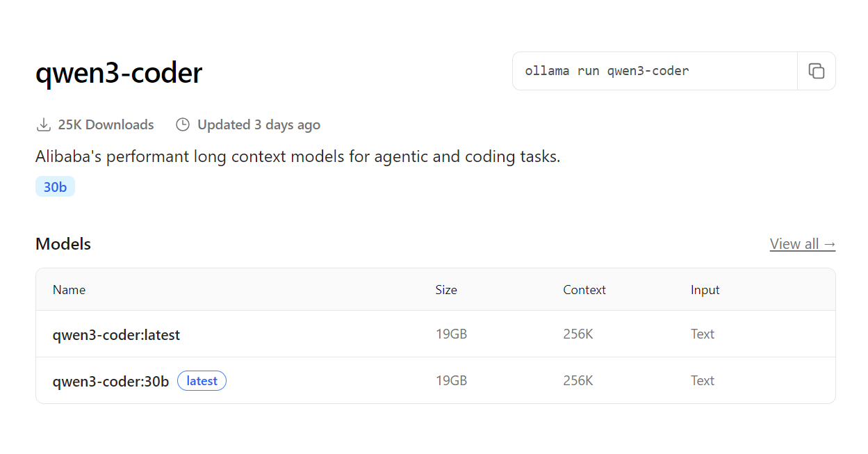This screenshot has width=868, height=454.
Task: Select the 19GB size of qwen3-coder:latest
Action: click(452, 334)
